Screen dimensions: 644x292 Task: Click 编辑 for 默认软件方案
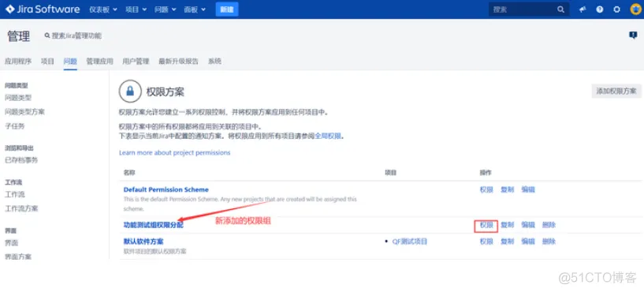528,241
